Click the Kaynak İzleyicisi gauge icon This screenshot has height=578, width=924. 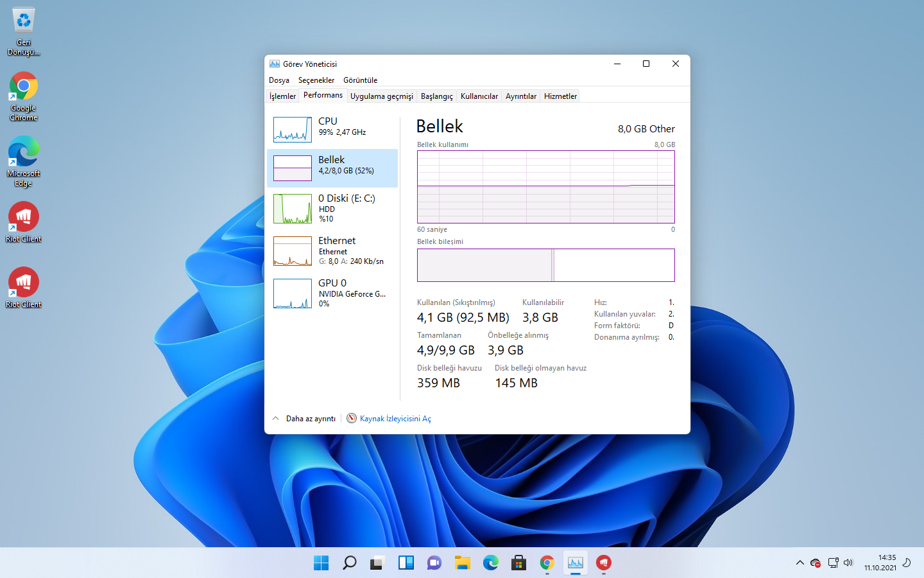pyautogui.click(x=352, y=419)
